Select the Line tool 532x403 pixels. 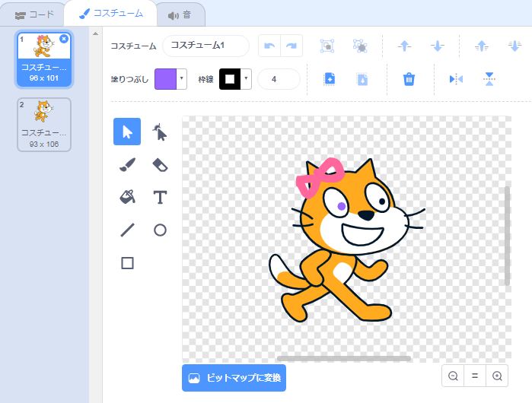[x=127, y=230]
